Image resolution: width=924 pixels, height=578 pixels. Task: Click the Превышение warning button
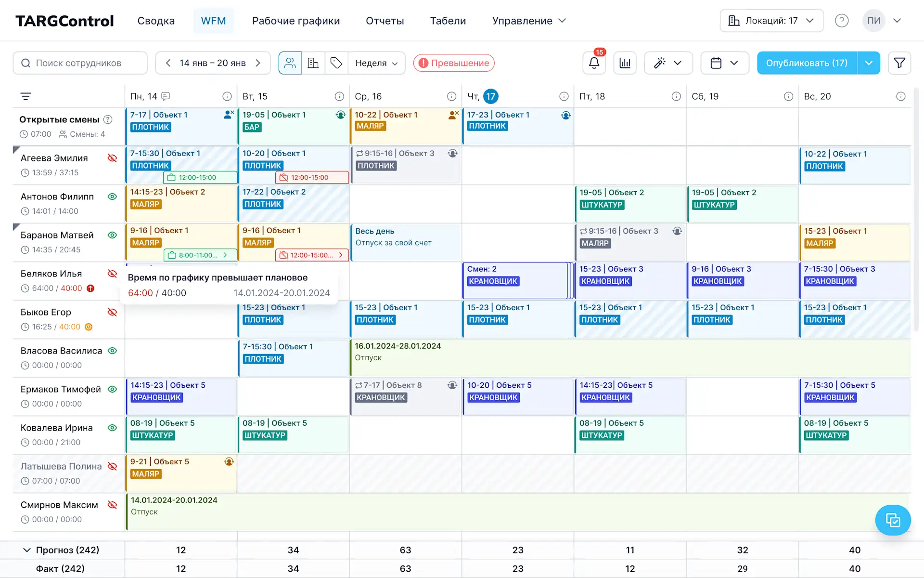click(x=454, y=63)
